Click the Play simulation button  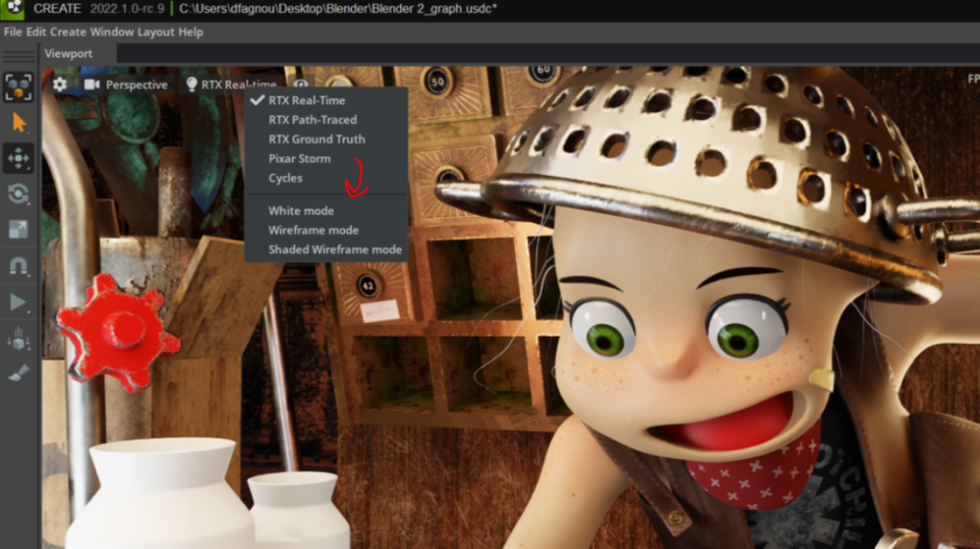(x=18, y=302)
